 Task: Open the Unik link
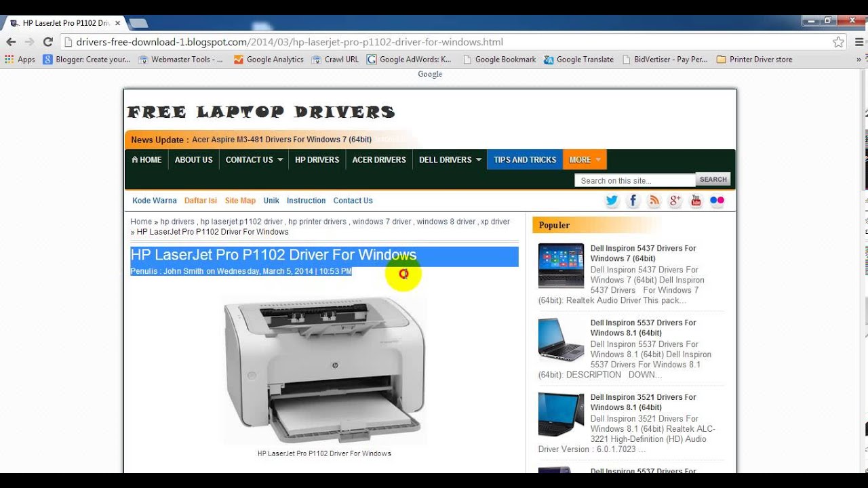click(271, 201)
